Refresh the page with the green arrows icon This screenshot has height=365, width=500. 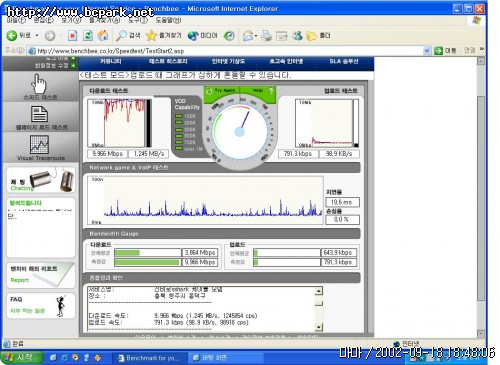pos(88,36)
